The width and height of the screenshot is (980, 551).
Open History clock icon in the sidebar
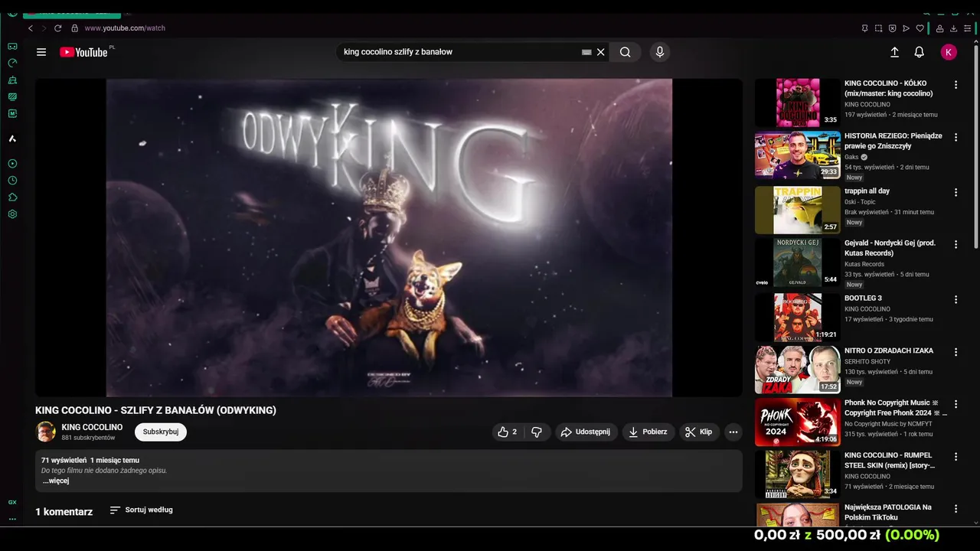12,181
